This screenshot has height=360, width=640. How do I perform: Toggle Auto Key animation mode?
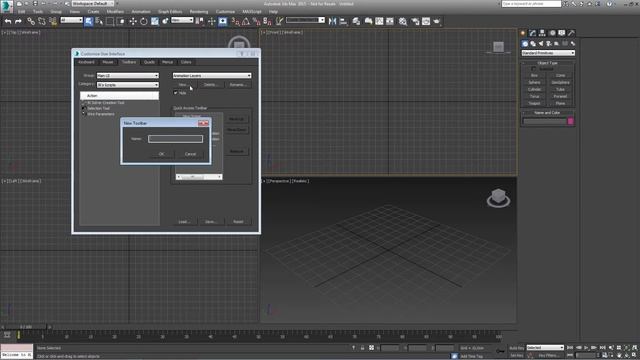(x=517, y=348)
